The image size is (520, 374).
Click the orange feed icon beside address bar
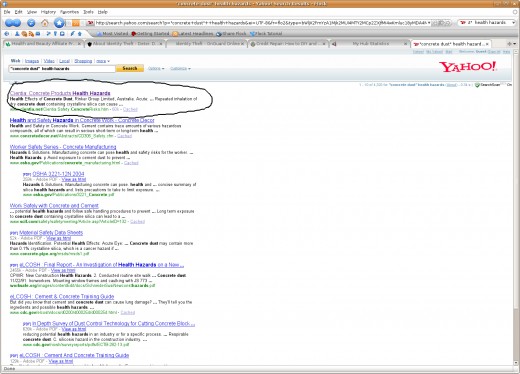coord(76,23)
